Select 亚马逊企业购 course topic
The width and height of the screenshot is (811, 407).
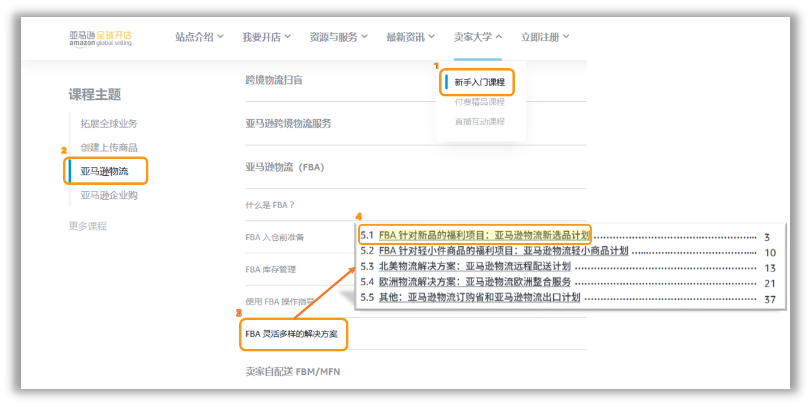pos(109,195)
